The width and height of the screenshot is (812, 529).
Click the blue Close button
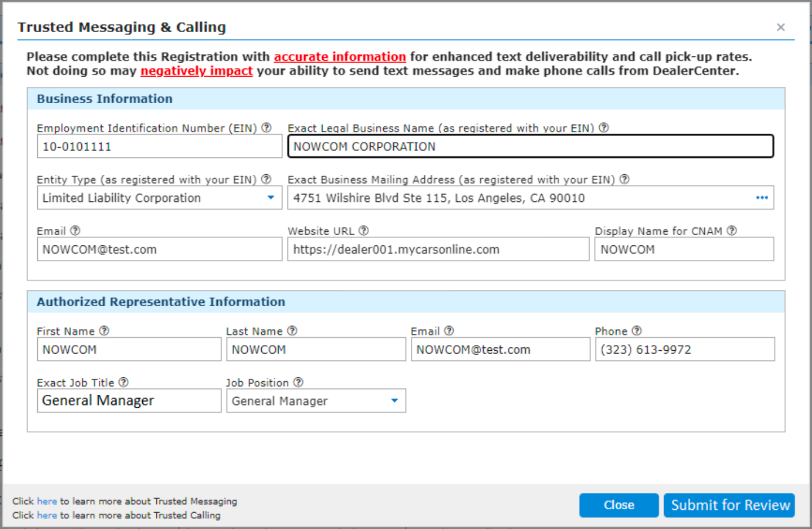click(x=619, y=505)
